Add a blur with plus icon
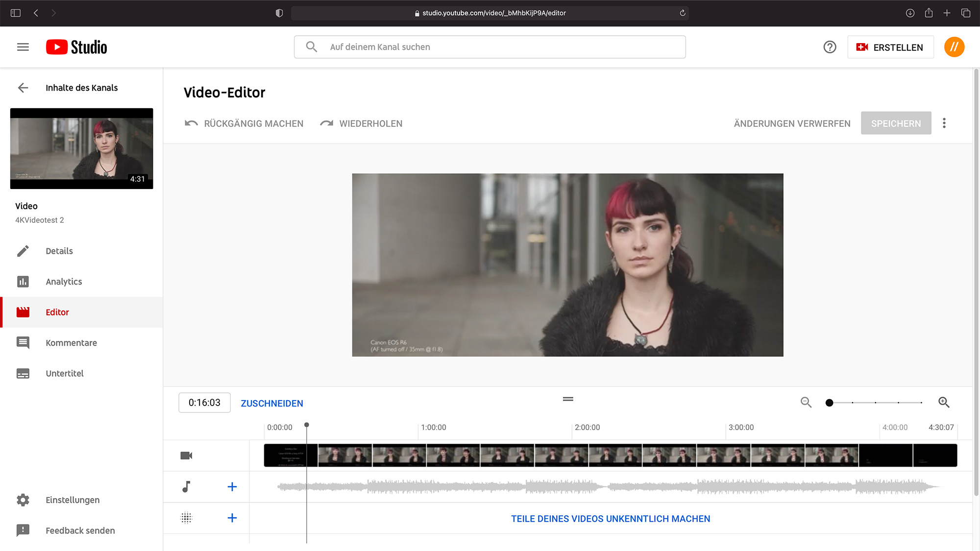The height and width of the screenshot is (551, 980). [x=232, y=518]
